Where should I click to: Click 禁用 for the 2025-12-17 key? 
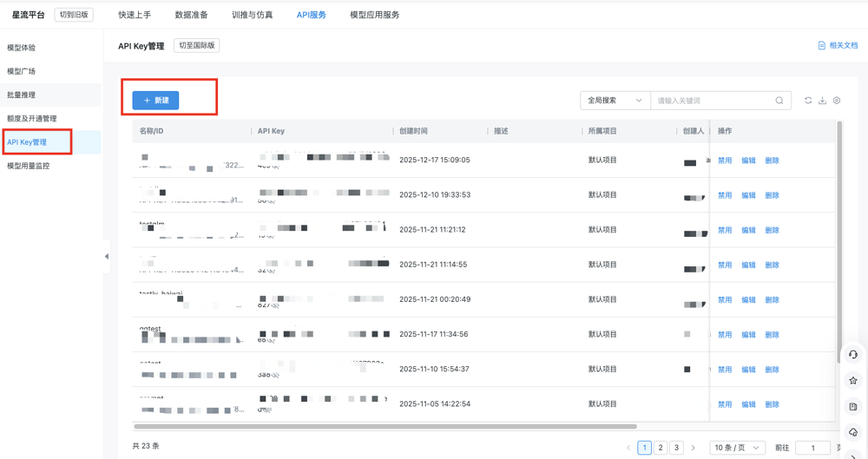coord(725,161)
